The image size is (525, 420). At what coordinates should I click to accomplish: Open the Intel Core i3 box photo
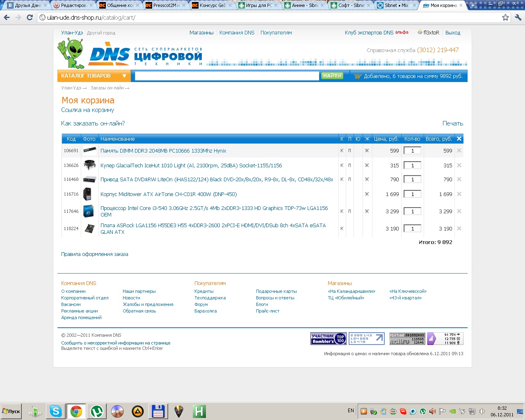(88, 211)
